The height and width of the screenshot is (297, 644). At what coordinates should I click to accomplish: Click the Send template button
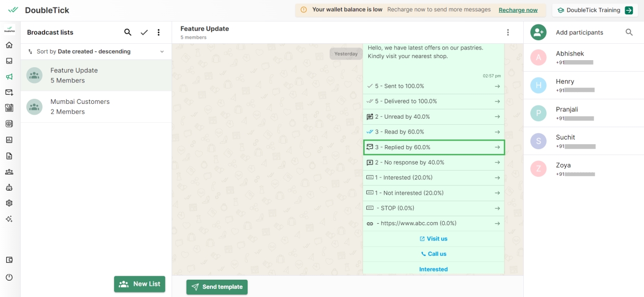tap(217, 287)
